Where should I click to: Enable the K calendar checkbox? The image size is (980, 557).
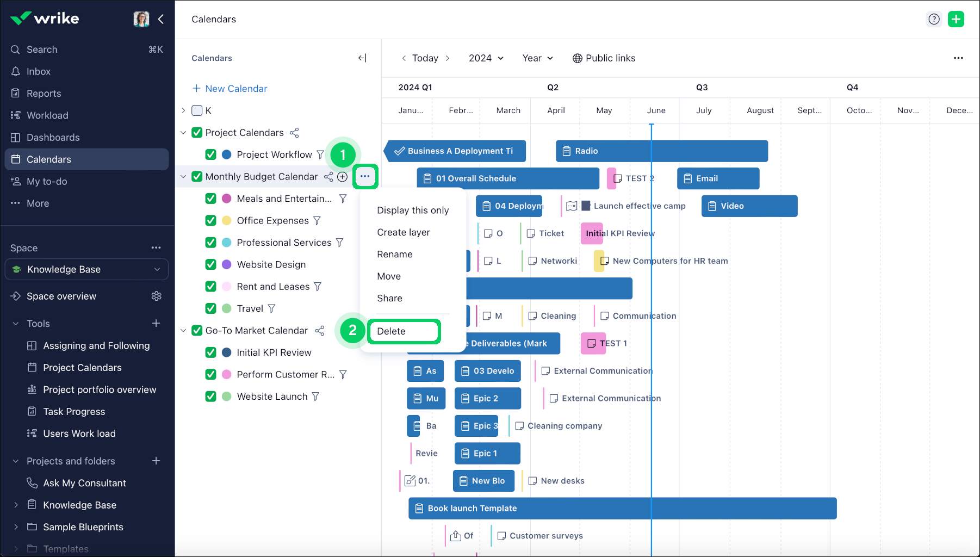tap(197, 110)
